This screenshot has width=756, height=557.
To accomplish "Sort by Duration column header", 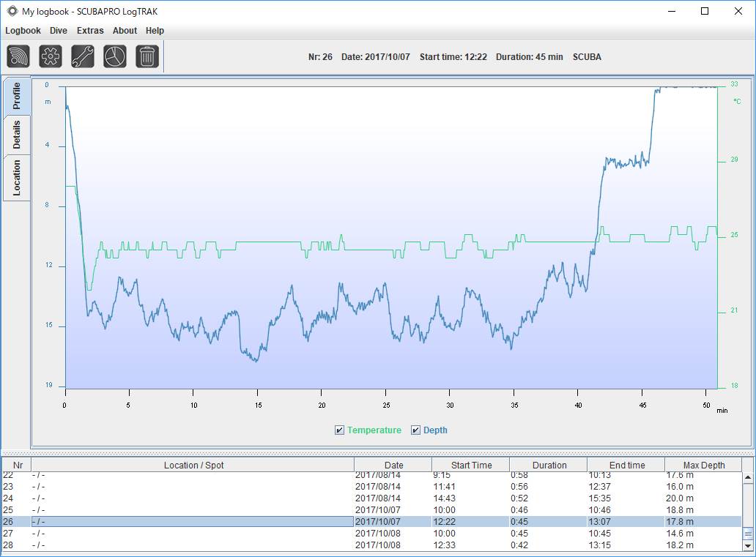I will click(549, 465).
